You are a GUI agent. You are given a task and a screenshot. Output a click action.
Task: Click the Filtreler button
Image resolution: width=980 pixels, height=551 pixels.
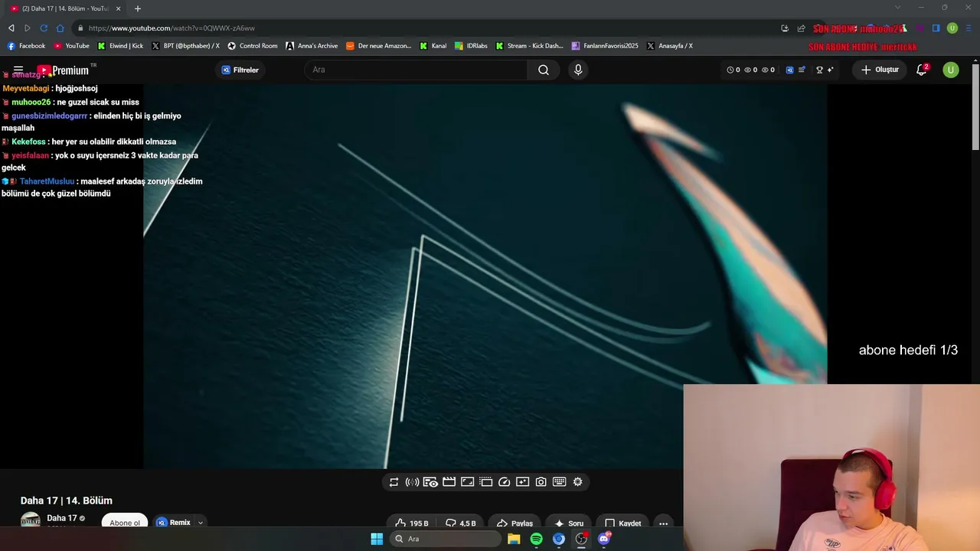pos(240,70)
